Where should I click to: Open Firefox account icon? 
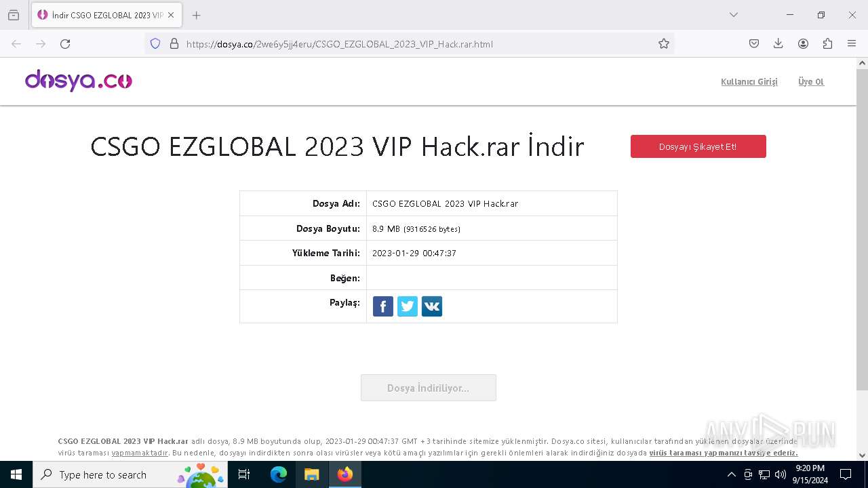pos(803,43)
